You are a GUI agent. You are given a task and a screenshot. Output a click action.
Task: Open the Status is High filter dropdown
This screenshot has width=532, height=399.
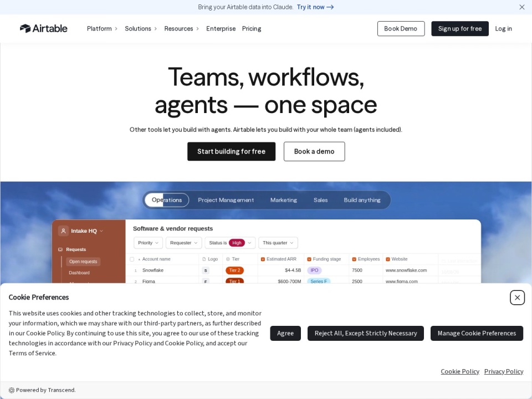pyautogui.click(x=230, y=243)
